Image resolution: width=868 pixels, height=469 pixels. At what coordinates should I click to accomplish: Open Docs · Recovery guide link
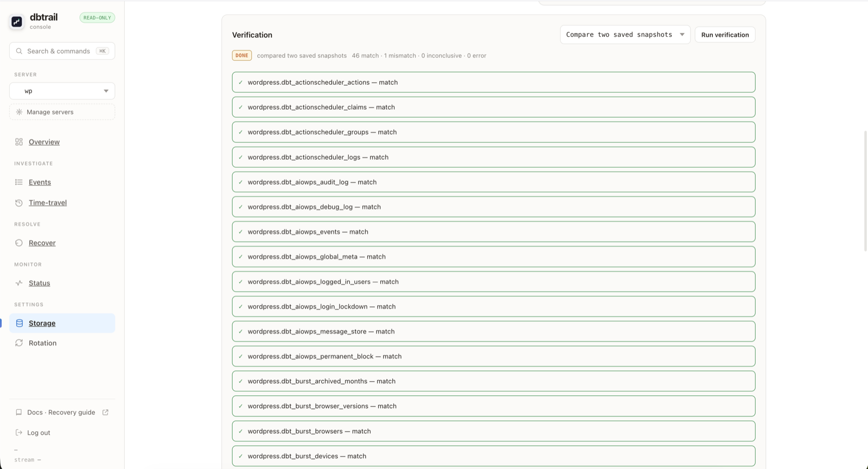(61, 413)
